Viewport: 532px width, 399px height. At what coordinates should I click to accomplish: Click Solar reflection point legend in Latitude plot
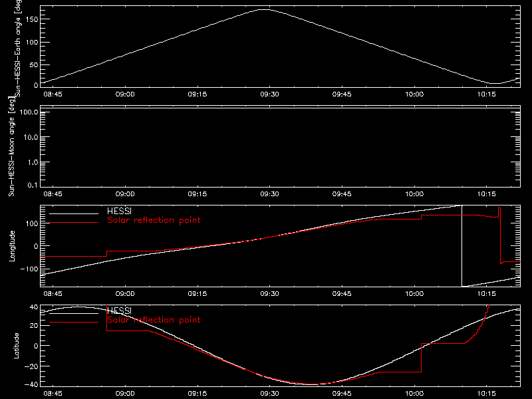pos(154,320)
